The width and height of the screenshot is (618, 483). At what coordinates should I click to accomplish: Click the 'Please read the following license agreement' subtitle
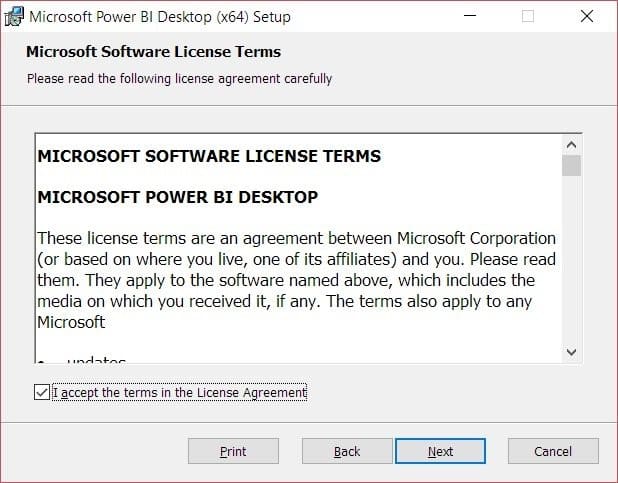click(x=180, y=78)
